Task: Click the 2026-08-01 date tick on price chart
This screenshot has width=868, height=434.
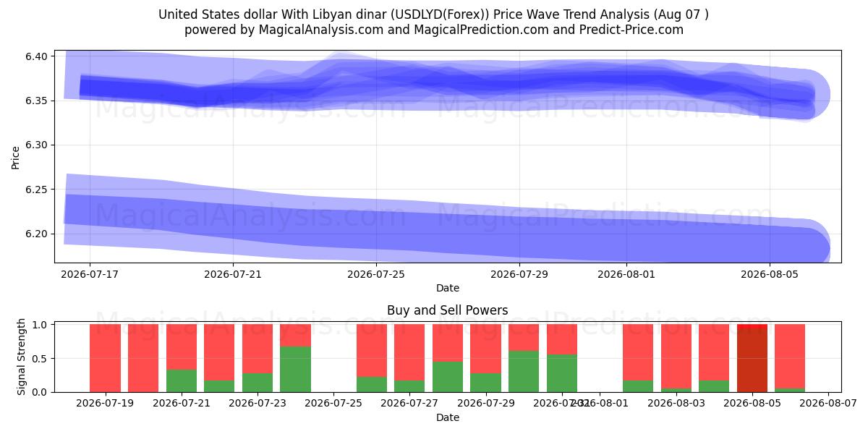Action: (626, 274)
